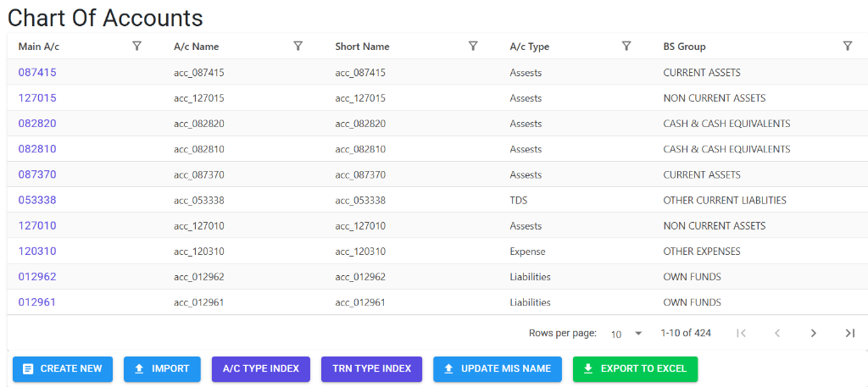Viewport: 868px width, 387px height.
Task: Select OWN FUNDS in row 012962
Action: pyautogui.click(x=692, y=277)
